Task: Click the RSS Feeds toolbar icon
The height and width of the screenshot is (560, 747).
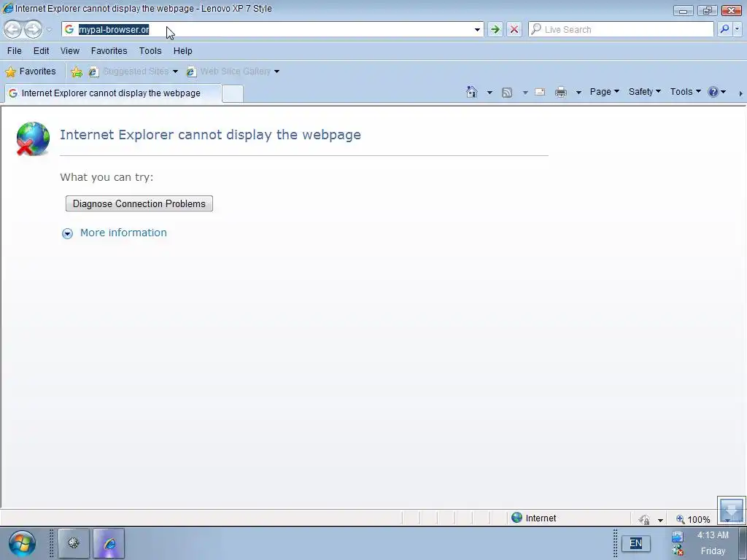Action: (507, 93)
